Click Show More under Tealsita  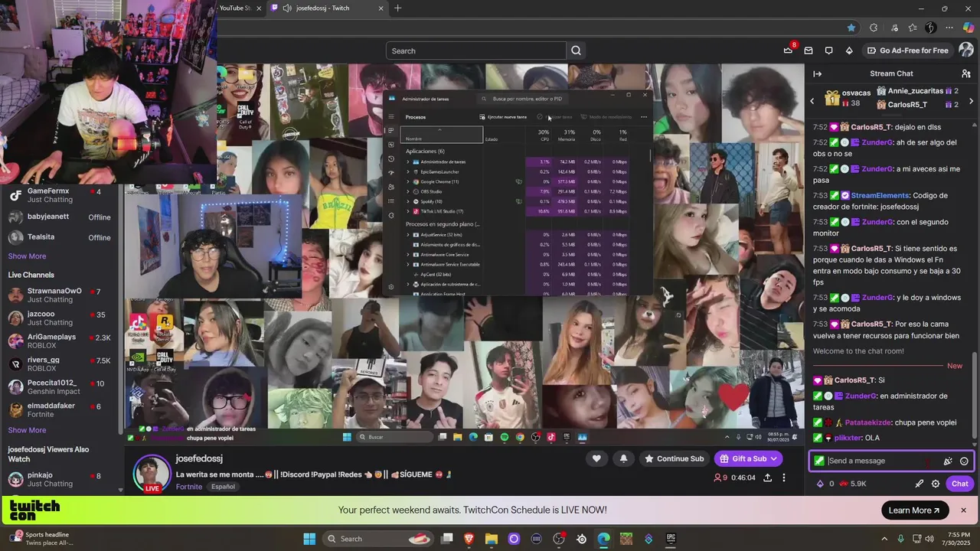pyautogui.click(x=27, y=256)
